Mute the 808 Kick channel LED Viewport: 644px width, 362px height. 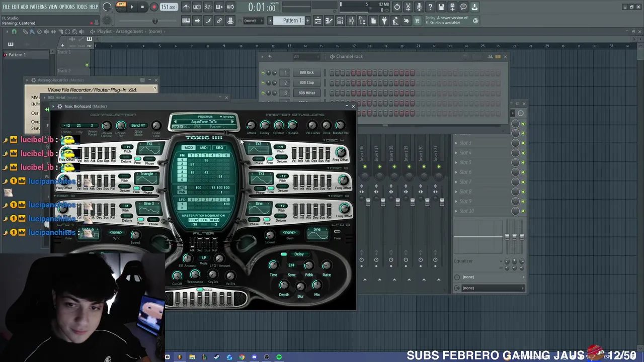coord(263,72)
